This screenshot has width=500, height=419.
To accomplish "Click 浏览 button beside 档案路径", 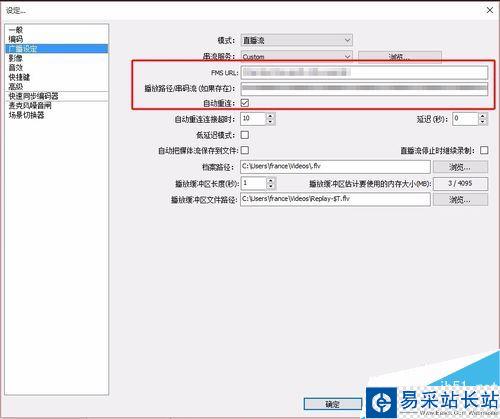I will pos(460,167).
